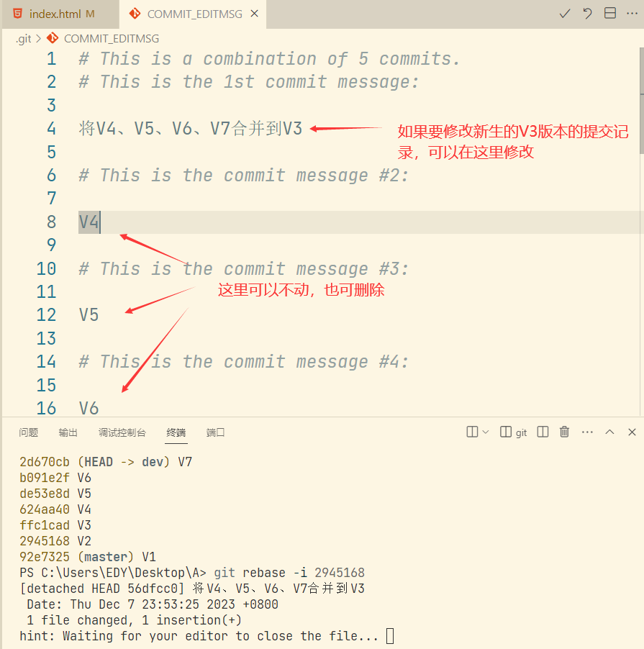This screenshot has width=644, height=649.
Task: Click the git icon in the breadcrumb
Action: pos(53,38)
